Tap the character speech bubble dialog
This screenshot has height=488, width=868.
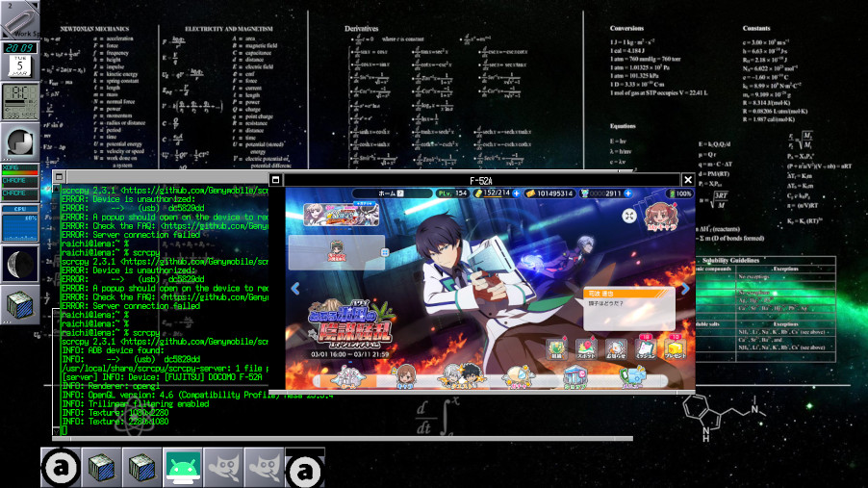628,308
